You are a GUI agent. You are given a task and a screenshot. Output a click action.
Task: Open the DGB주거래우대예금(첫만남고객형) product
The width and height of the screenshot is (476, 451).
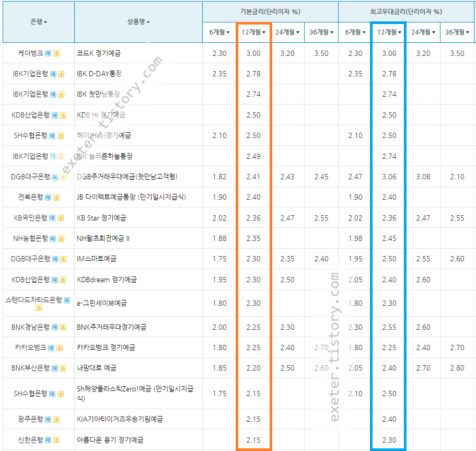tap(127, 177)
